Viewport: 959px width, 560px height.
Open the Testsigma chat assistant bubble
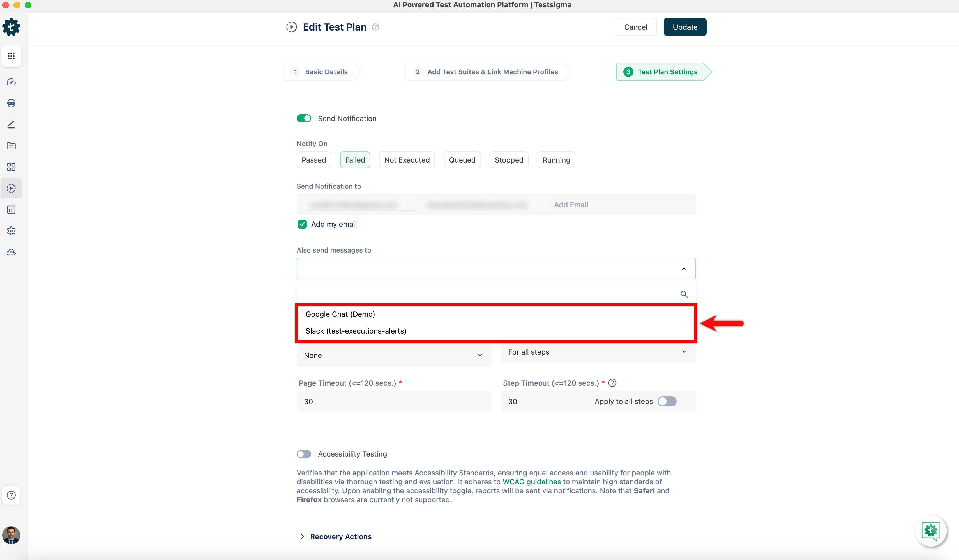tap(930, 531)
